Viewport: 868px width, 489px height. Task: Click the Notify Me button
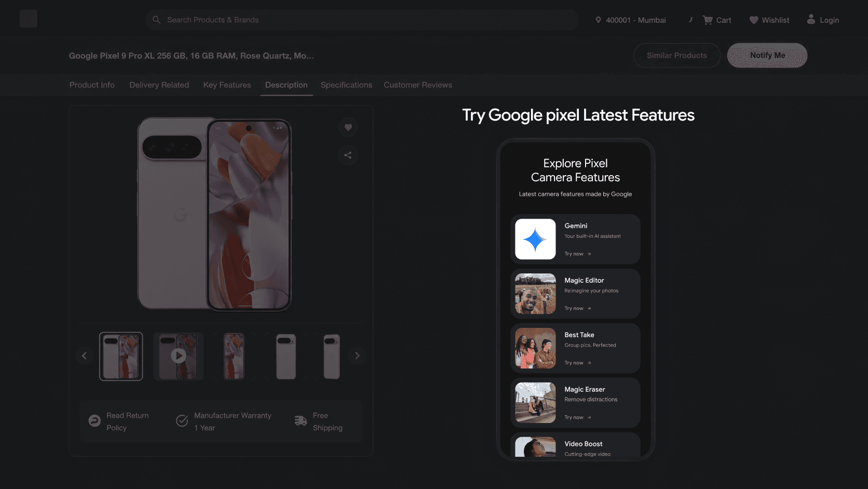click(x=767, y=55)
